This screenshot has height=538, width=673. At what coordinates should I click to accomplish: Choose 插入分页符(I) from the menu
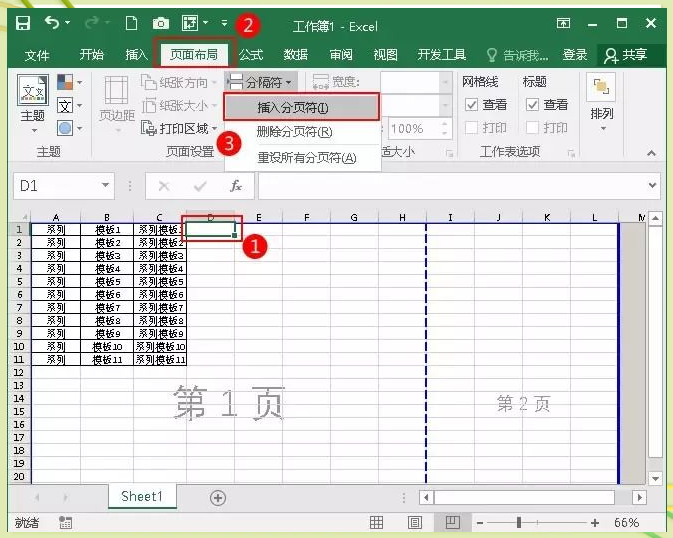tap(301, 107)
